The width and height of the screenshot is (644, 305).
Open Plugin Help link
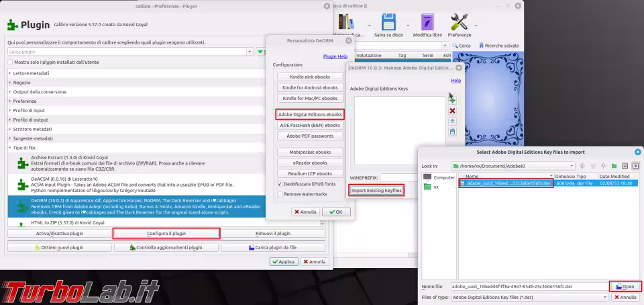[335, 56]
